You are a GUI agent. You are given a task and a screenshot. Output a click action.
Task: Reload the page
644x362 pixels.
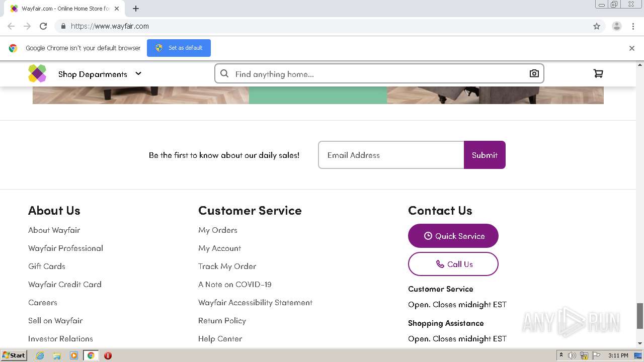click(x=43, y=26)
